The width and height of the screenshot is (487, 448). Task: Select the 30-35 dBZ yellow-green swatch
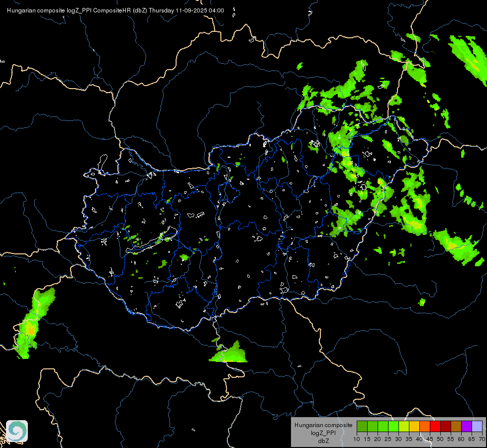[404, 426]
